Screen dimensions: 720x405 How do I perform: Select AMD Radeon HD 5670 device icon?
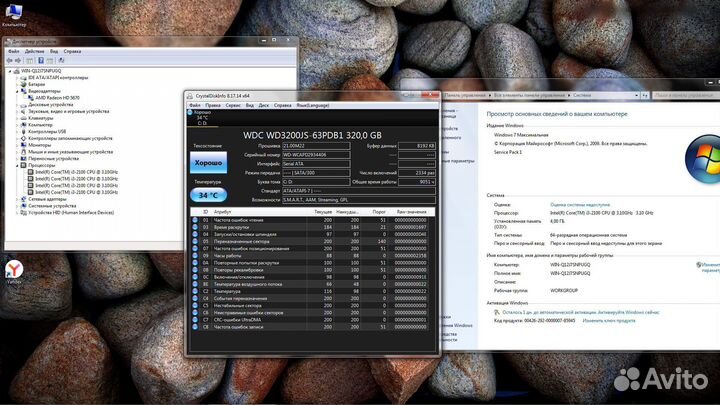point(33,97)
